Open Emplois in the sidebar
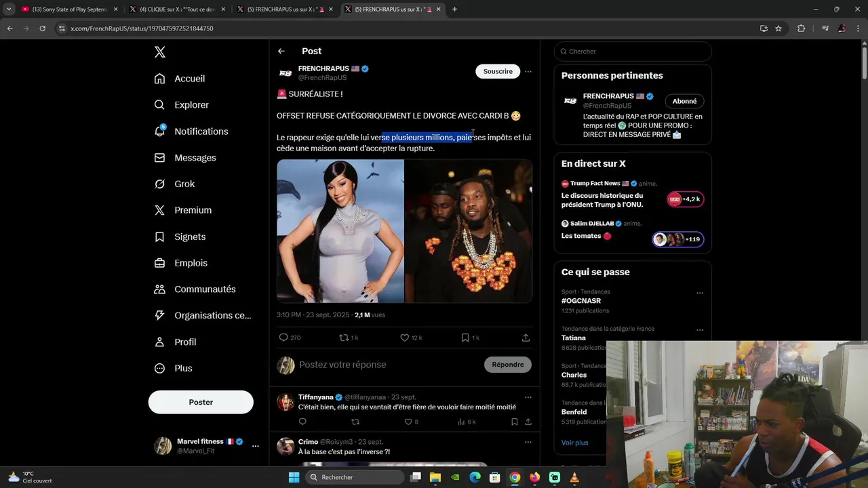This screenshot has height=488, width=868. coord(181,263)
